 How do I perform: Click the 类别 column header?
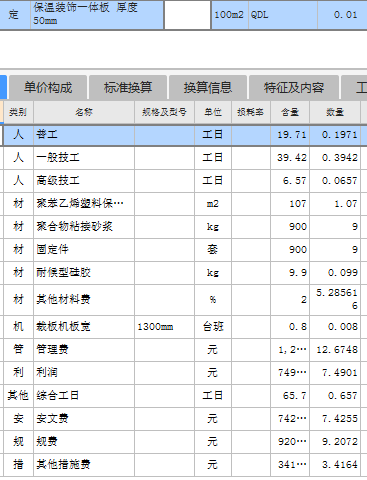[x=18, y=112]
